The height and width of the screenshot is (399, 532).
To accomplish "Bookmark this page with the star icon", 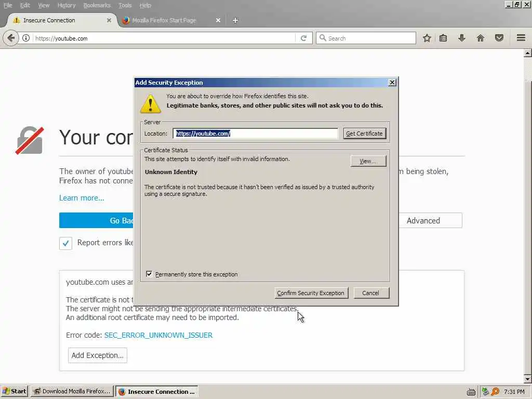I will pos(427,38).
